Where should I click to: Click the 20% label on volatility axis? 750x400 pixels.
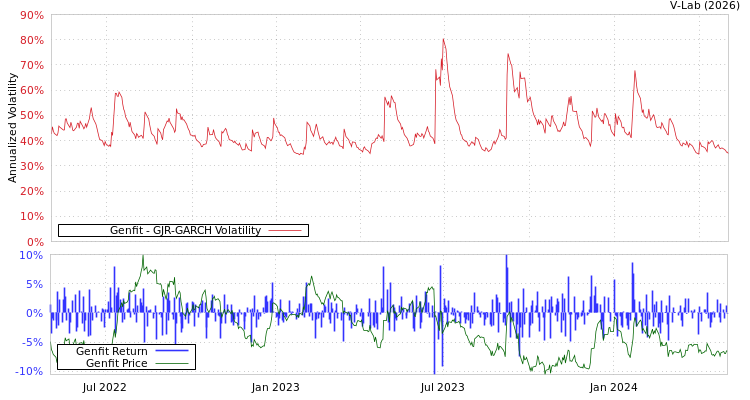(31, 191)
